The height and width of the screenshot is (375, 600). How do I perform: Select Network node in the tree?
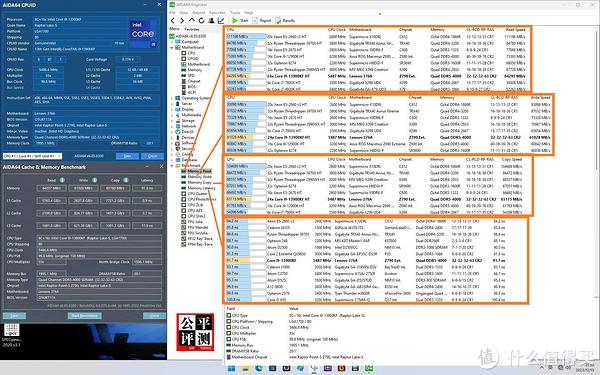point(186,126)
